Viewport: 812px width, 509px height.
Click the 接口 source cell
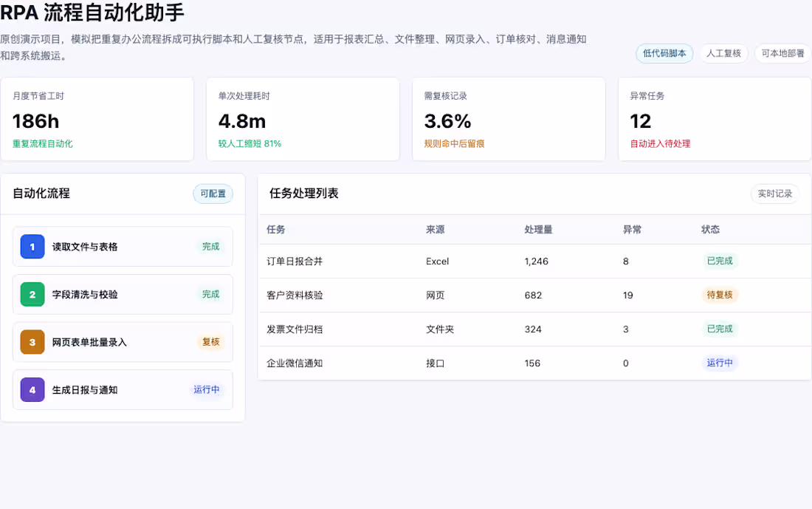point(435,363)
